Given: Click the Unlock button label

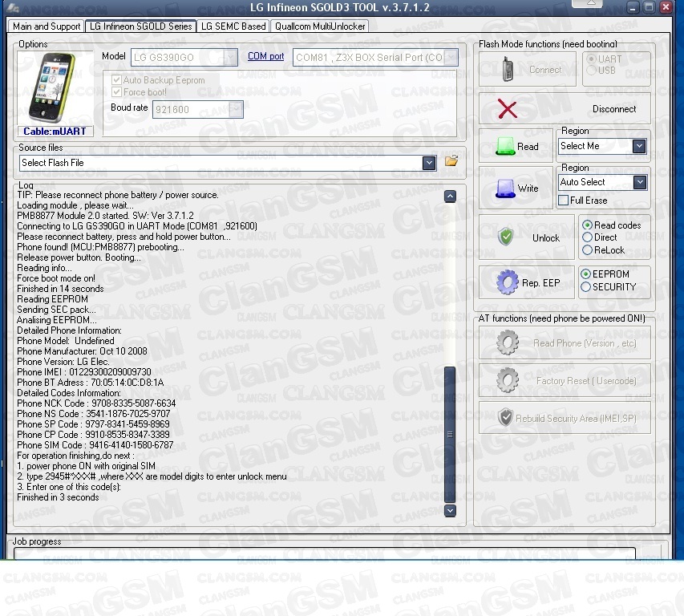Looking at the screenshot, I should click(x=546, y=237).
